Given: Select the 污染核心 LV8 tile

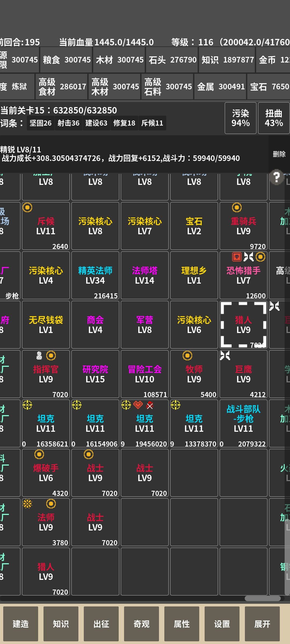Looking at the screenshot, I should [x=95, y=226].
